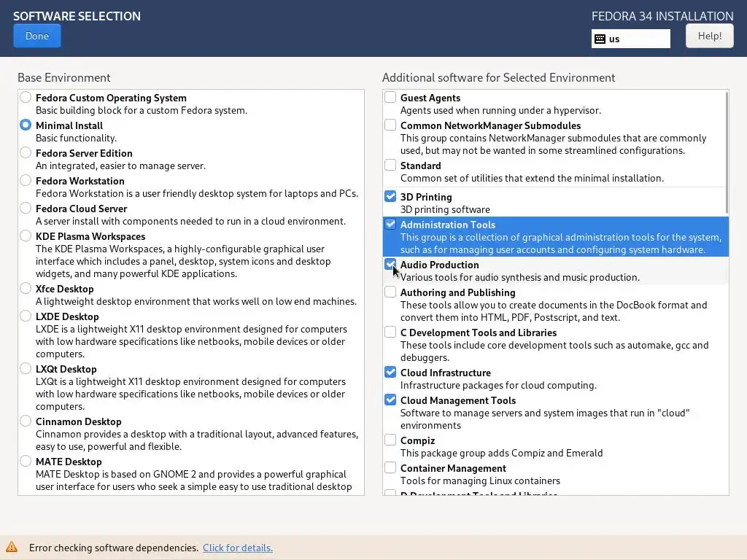Choose LXDE Desktop radio button
Viewport: 747px width, 560px height.
click(26, 315)
